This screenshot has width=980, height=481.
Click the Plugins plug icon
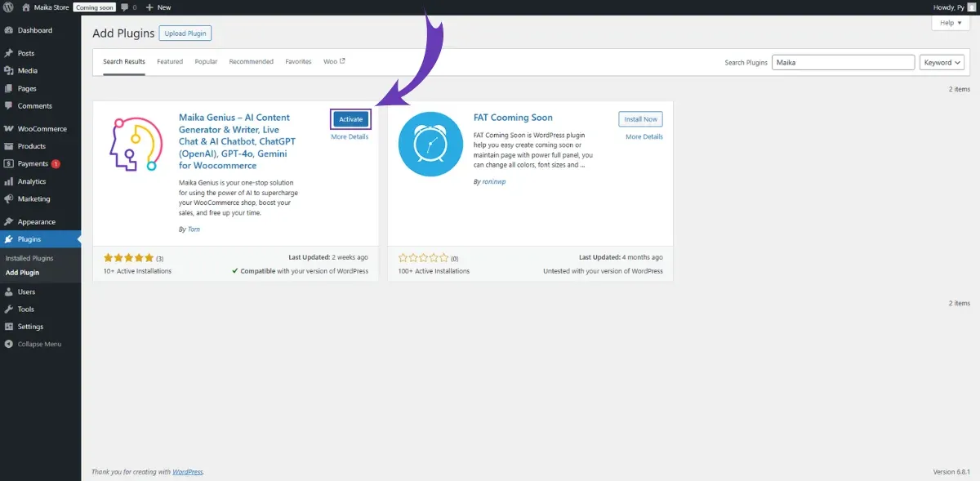(8, 239)
